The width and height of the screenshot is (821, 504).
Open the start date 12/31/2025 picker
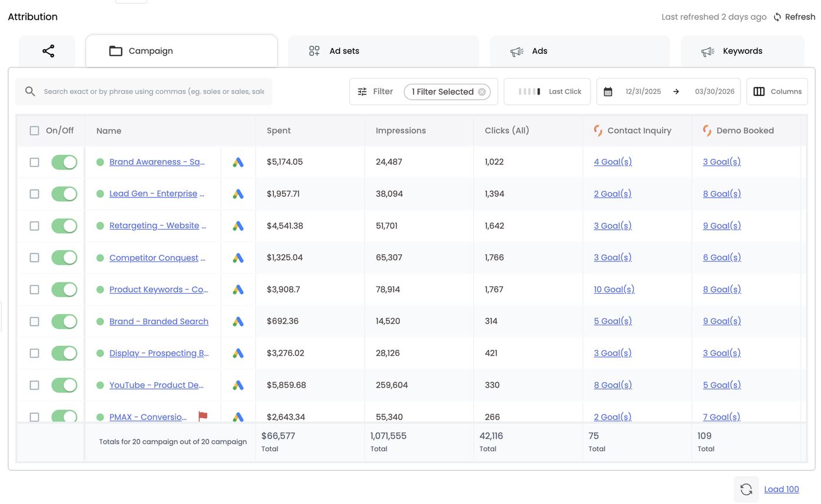click(643, 91)
